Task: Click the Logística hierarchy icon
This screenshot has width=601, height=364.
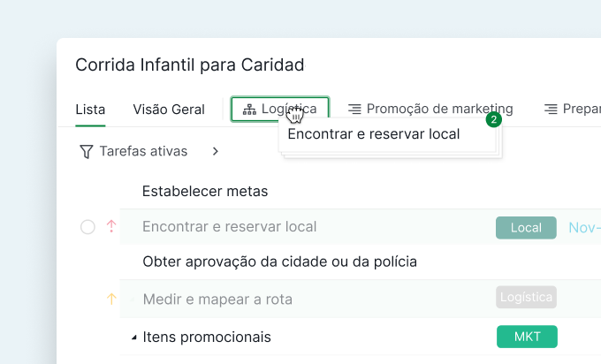Action: coord(249,110)
